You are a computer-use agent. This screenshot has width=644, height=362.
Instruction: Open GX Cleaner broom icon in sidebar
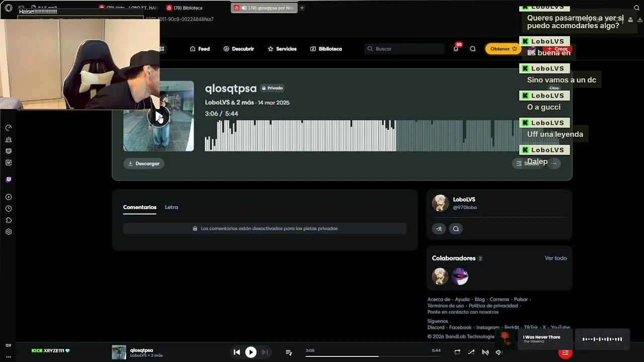coord(9,140)
